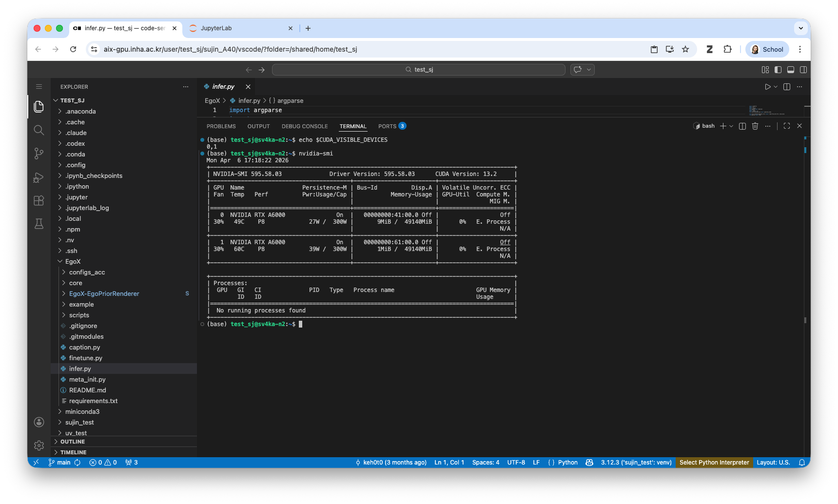
Task: Maximize the terminal panel size
Action: tap(787, 126)
